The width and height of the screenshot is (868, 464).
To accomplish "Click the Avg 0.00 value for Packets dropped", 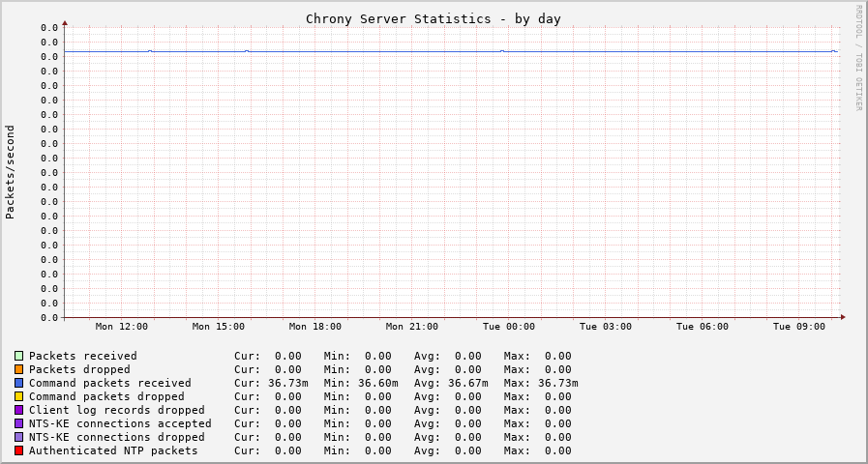I will [x=468, y=369].
